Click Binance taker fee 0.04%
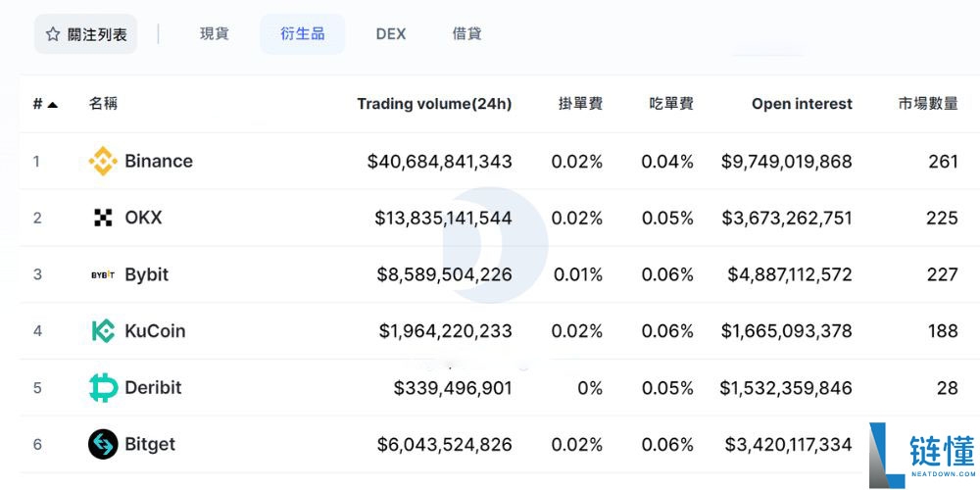The image size is (980, 490). click(667, 162)
